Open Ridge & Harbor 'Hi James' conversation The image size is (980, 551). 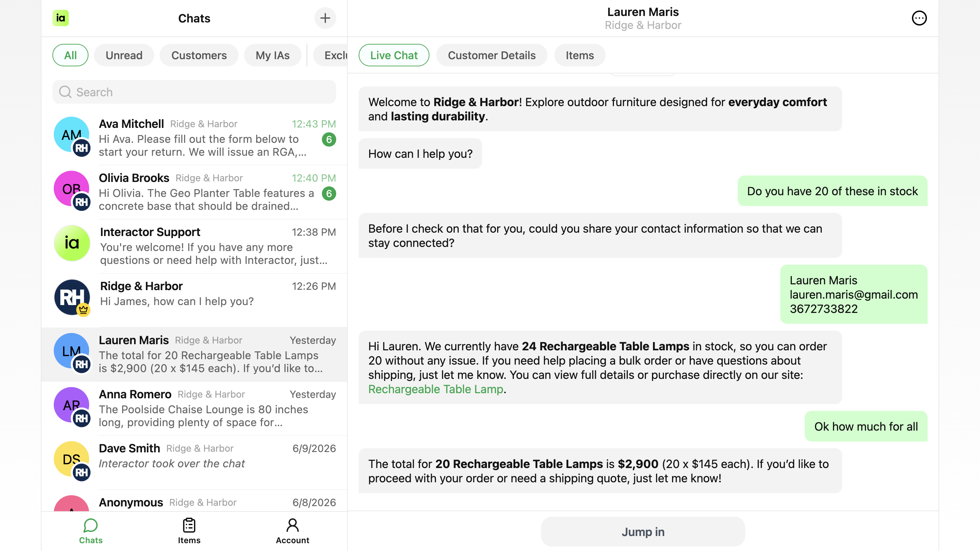[194, 300]
